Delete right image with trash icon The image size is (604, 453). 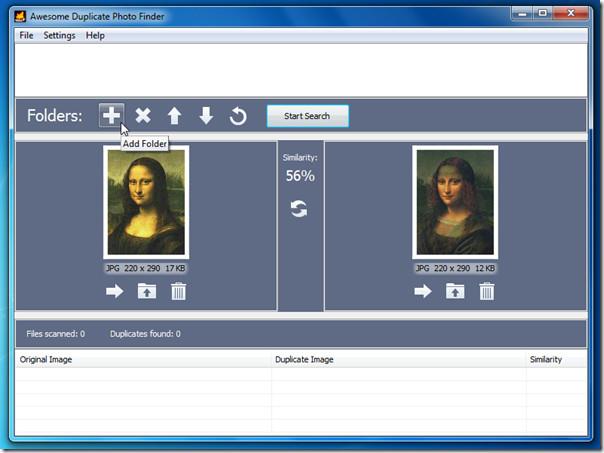pos(487,291)
